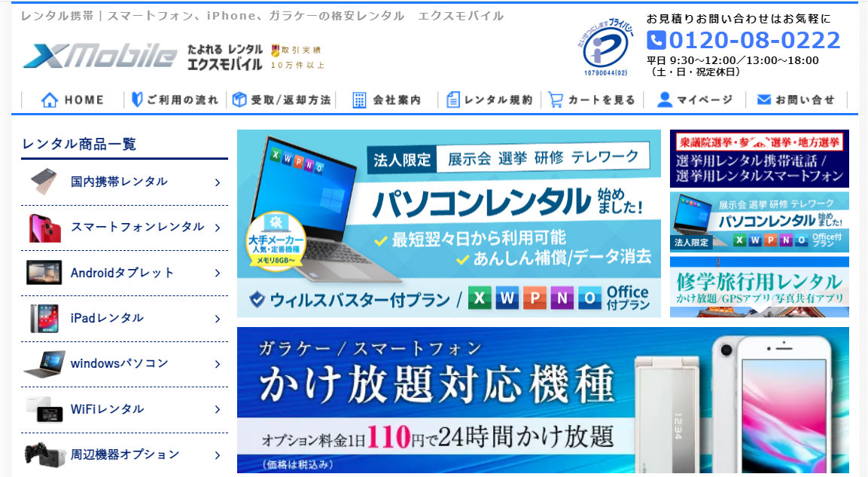The image size is (868, 477).
Task: Click the レンタル規約 document icon
Action: tap(453, 99)
